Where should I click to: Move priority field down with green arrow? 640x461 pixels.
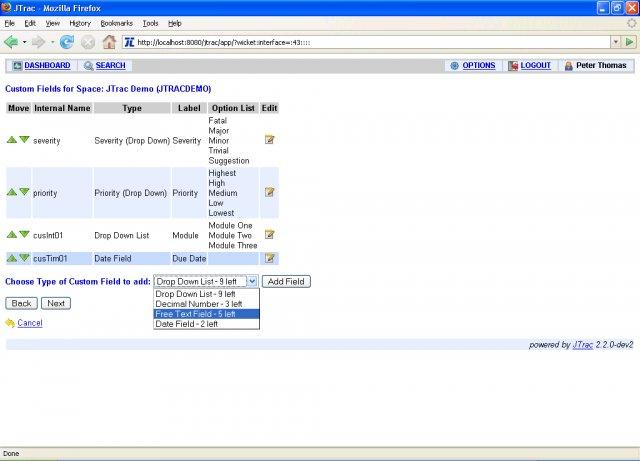(x=25, y=192)
